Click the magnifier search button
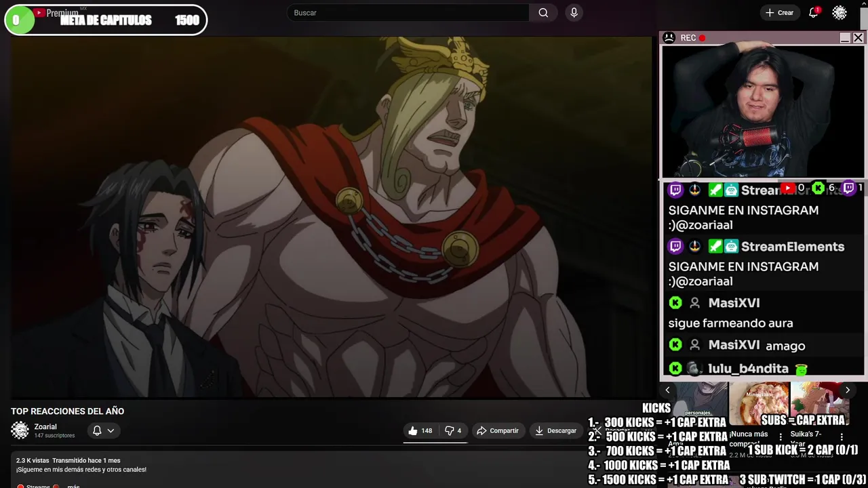868x488 pixels. pos(543,13)
